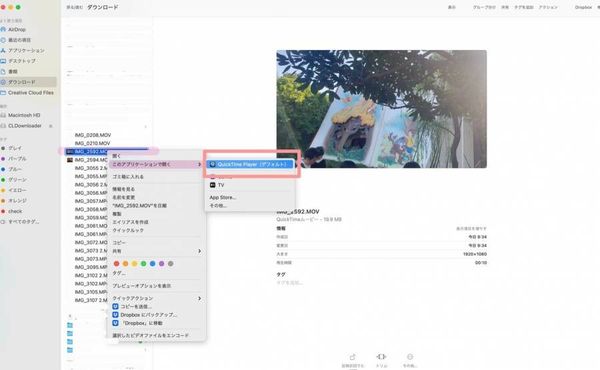This screenshot has width=600, height=370.
Task: Click 表示項目を増やす link in the info section
Action: pyautogui.click(x=471, y=228)
